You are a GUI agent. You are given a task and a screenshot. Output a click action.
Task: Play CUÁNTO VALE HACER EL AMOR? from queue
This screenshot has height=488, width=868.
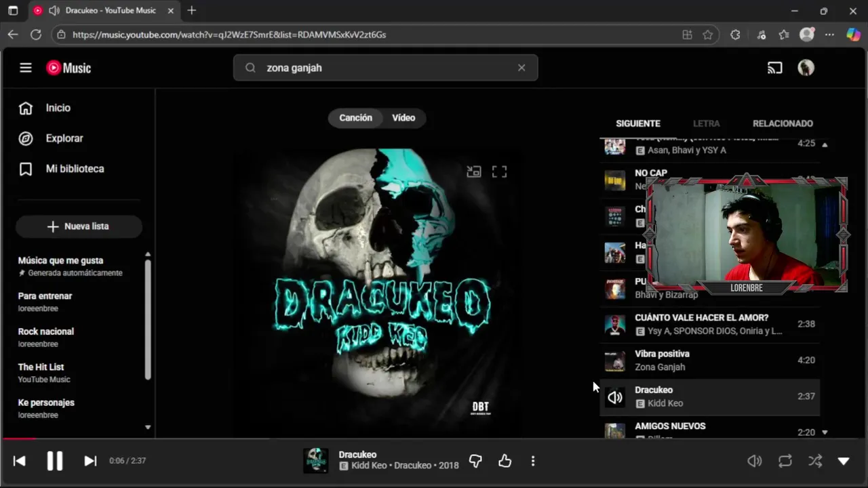pyautogui.click(x=709, y=324)
